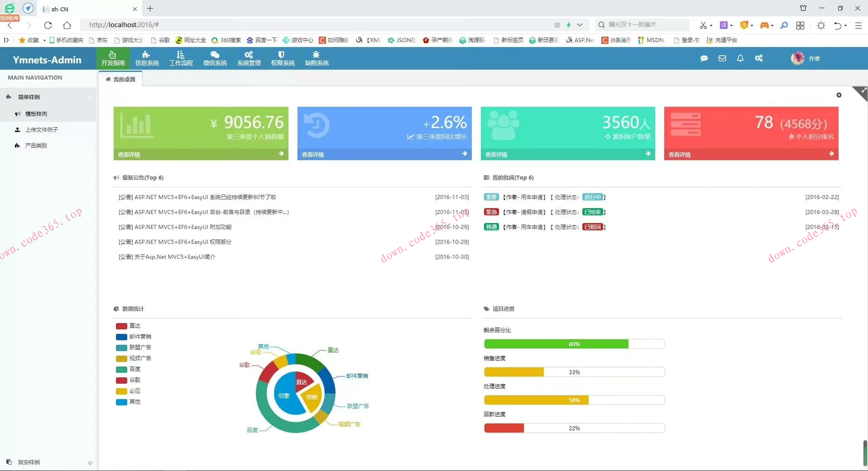Click the browser address bar
The image size is (868, 471).
(x=317, y=25)
